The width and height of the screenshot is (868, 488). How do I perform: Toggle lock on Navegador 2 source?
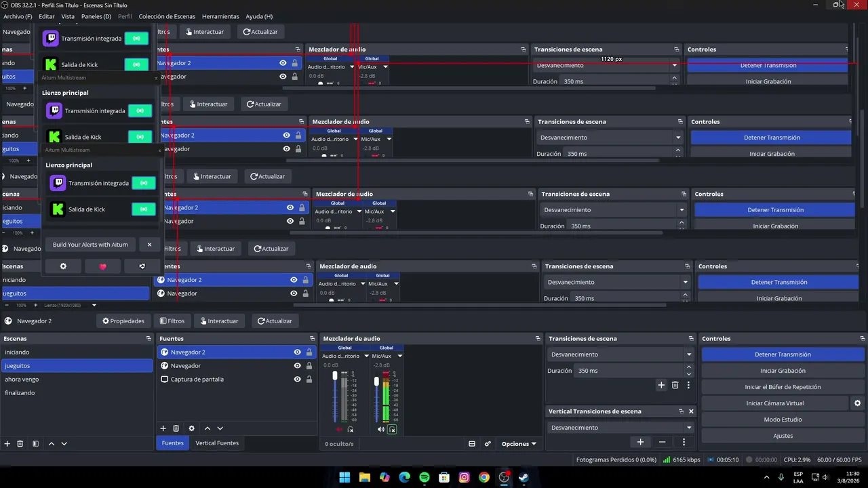point(309,352)
